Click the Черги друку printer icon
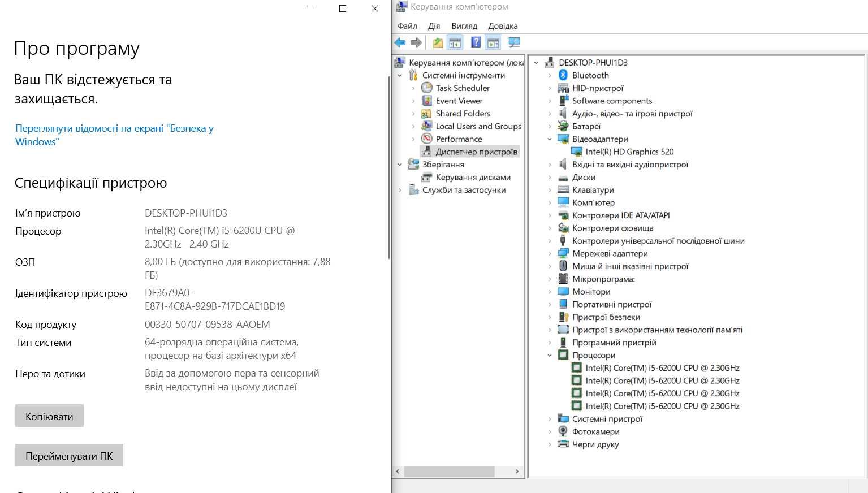 (x=563, y=444)
